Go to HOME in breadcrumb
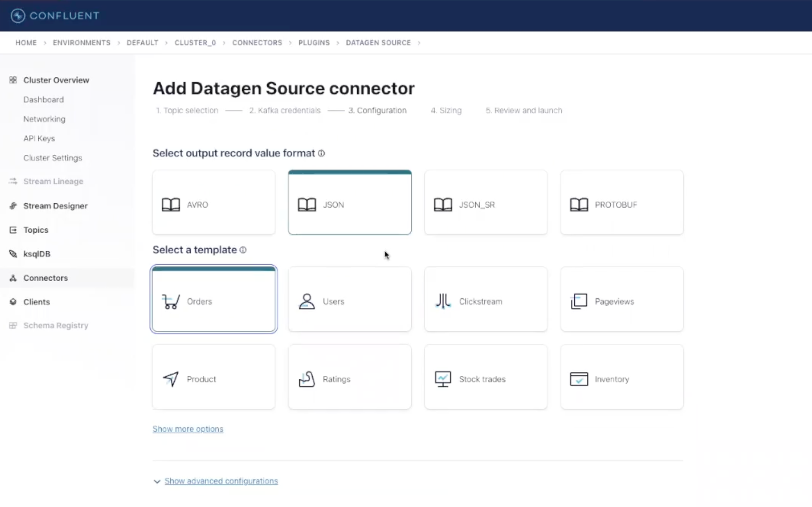The width and height of the screenshot is (812, 507). [26, 43]
